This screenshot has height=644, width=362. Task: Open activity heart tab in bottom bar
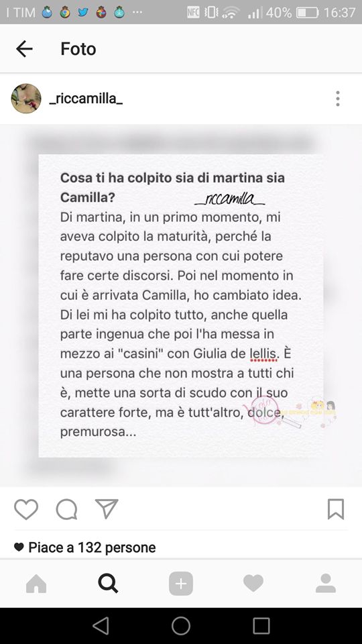253,583
